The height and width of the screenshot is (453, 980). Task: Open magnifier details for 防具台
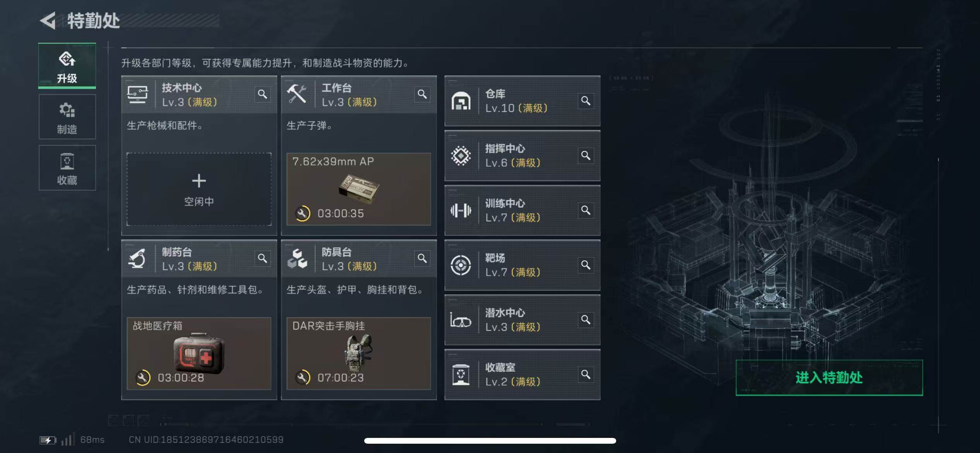(x=422, y=258)
